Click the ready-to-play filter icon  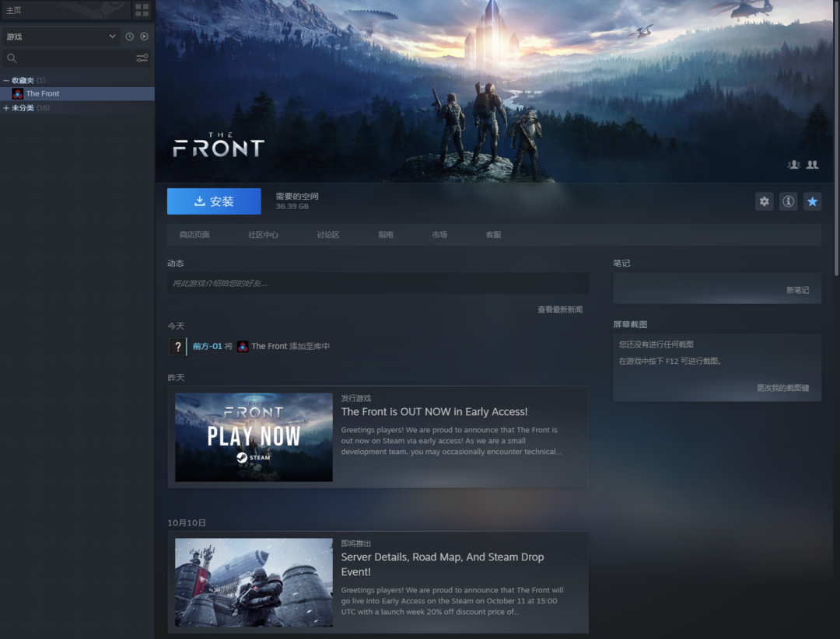(x=144, y=37)
